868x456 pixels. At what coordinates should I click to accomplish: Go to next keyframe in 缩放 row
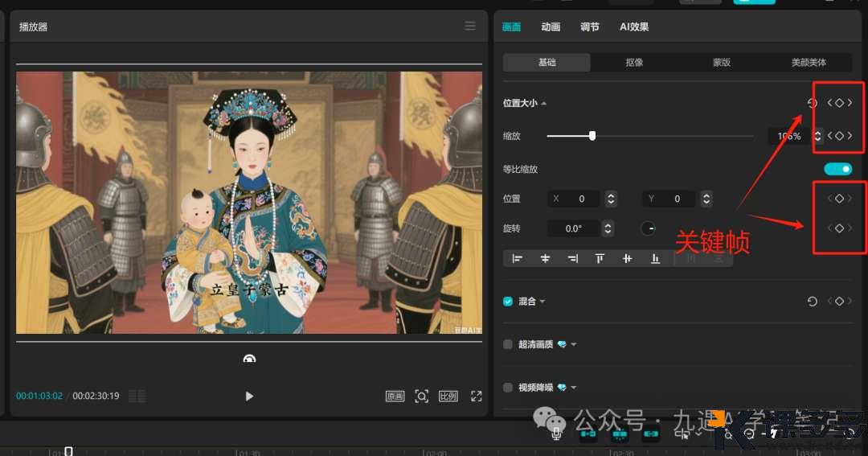[x=850, y=136]
